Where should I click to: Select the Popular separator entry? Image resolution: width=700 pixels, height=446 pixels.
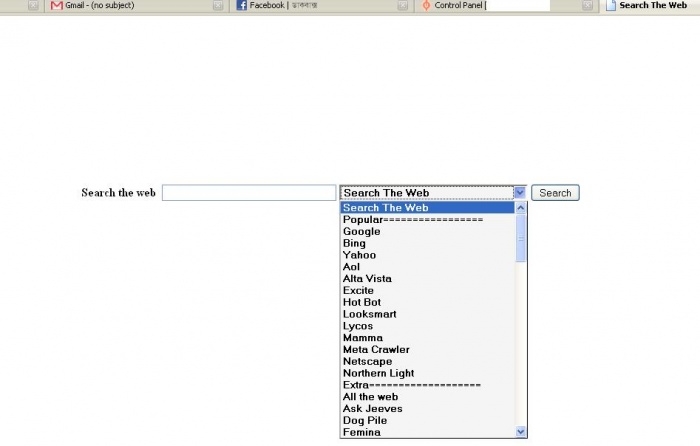coord(427,220)
